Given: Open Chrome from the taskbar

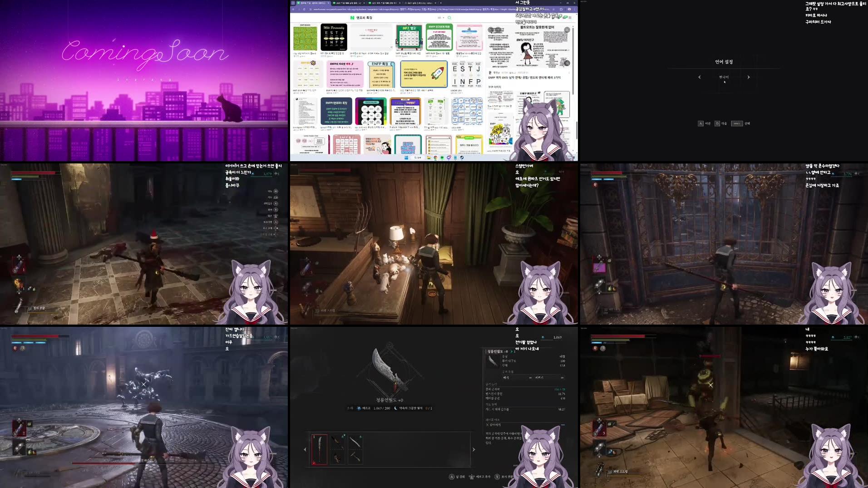Looking at the screenshot, I should click(x=435, y=158).
